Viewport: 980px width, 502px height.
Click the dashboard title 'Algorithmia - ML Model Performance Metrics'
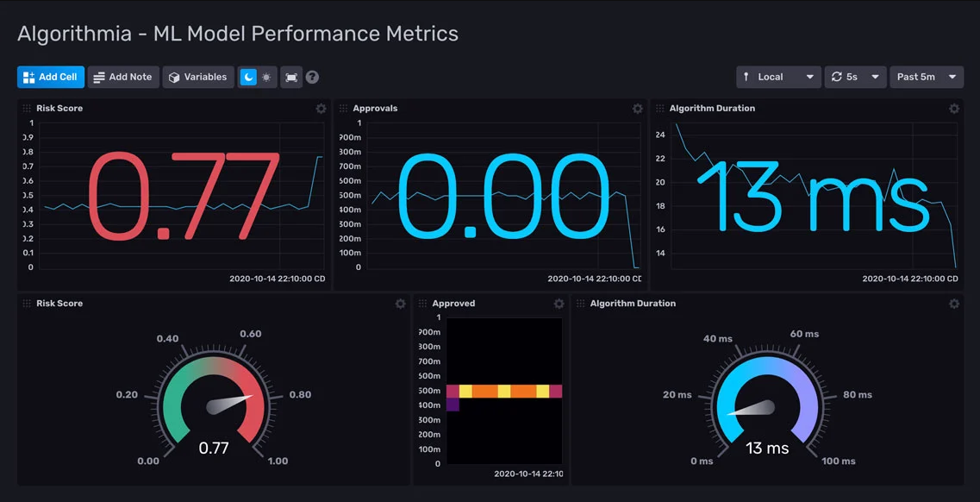coord(238,34)
